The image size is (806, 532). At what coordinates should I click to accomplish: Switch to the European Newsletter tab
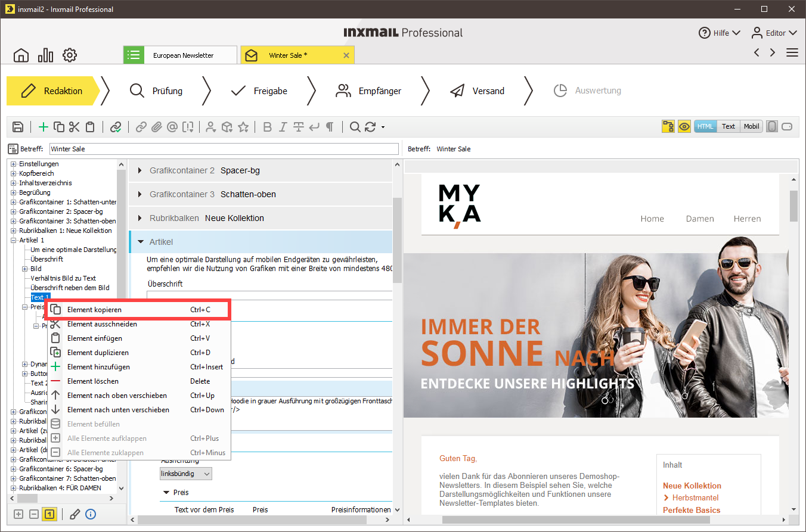[180, 55]
